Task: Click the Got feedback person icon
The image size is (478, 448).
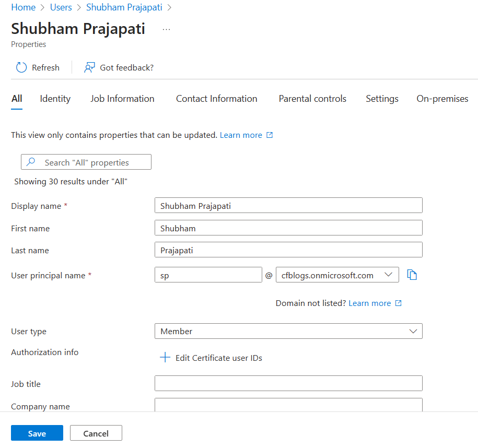Action: coord(89,67)
